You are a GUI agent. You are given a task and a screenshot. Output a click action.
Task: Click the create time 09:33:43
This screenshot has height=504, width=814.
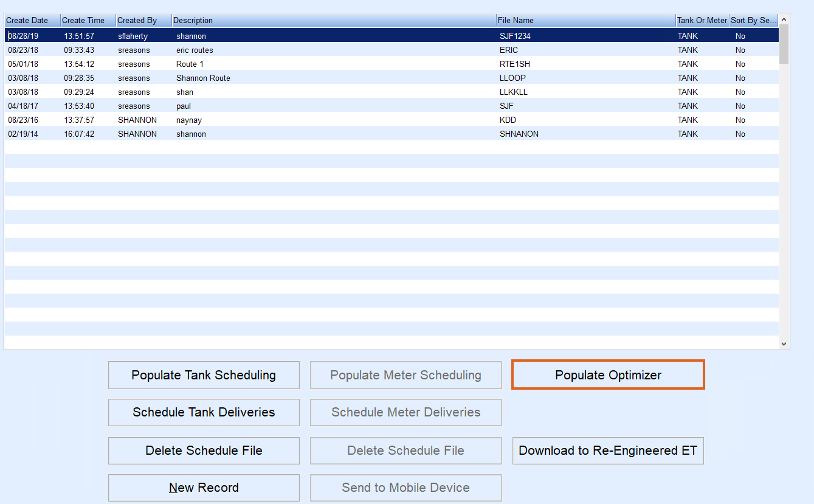79,50
